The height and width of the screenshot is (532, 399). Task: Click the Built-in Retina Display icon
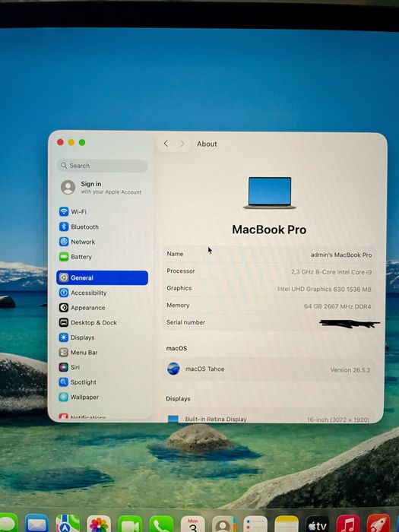(x=173, y=419)
